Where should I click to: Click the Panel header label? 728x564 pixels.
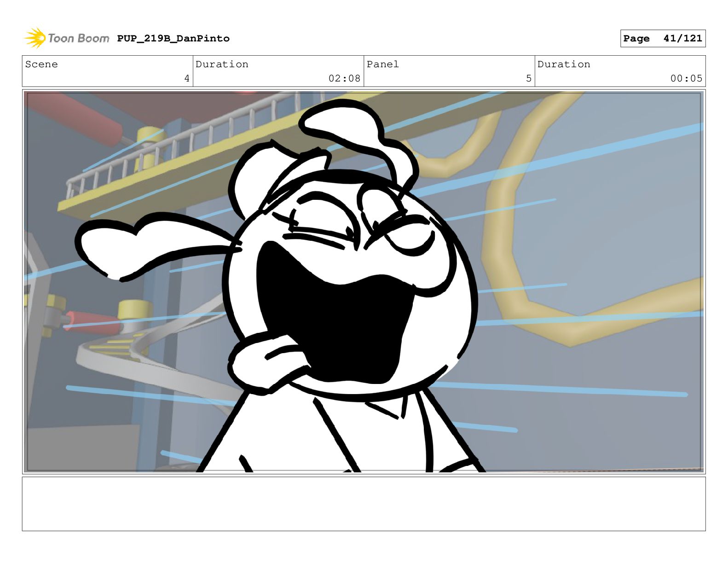point(382,64)
